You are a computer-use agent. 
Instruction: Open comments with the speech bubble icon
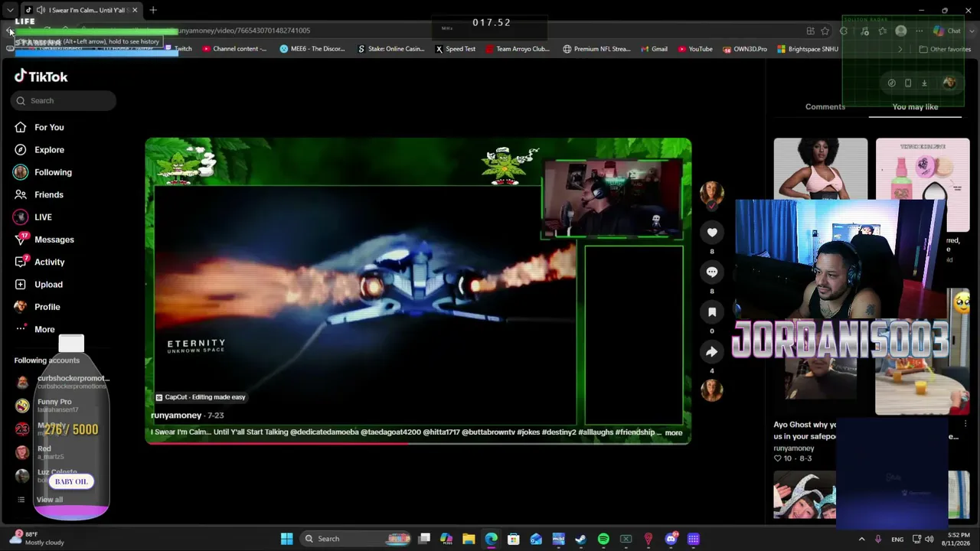point(712,272)
